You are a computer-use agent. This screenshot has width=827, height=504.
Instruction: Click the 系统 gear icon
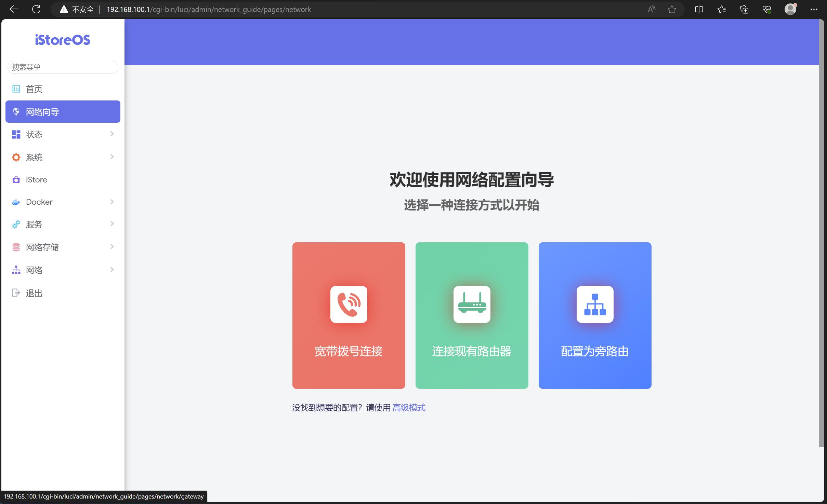tap(16, 157)
